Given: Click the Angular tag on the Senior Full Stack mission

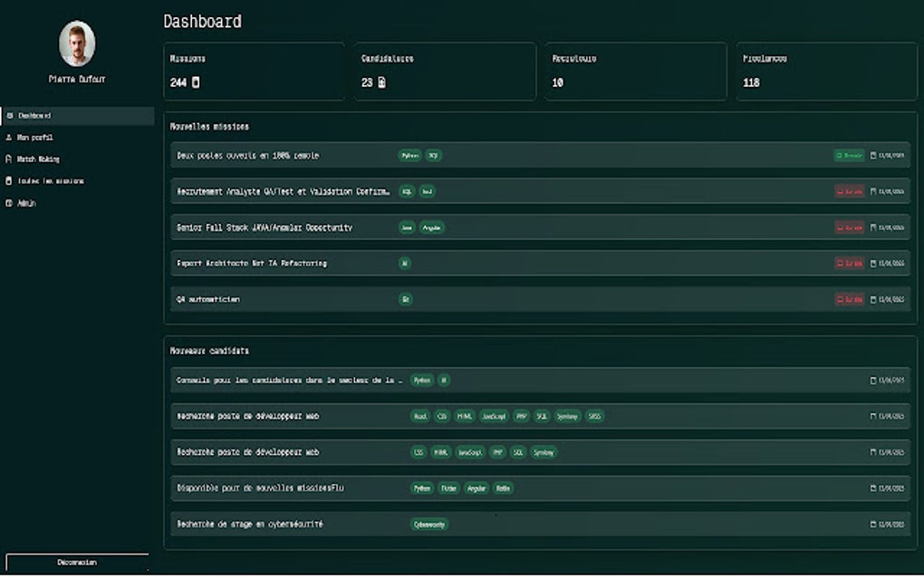Looking at the screenshot, I should pos(431,227).
